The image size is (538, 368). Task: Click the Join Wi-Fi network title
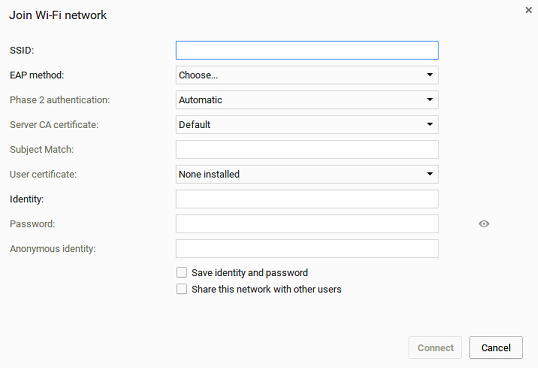[x=58, y=15]
